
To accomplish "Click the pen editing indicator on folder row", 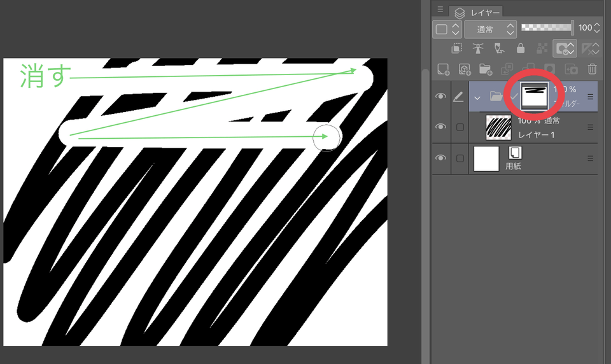I will click(459, 96).
